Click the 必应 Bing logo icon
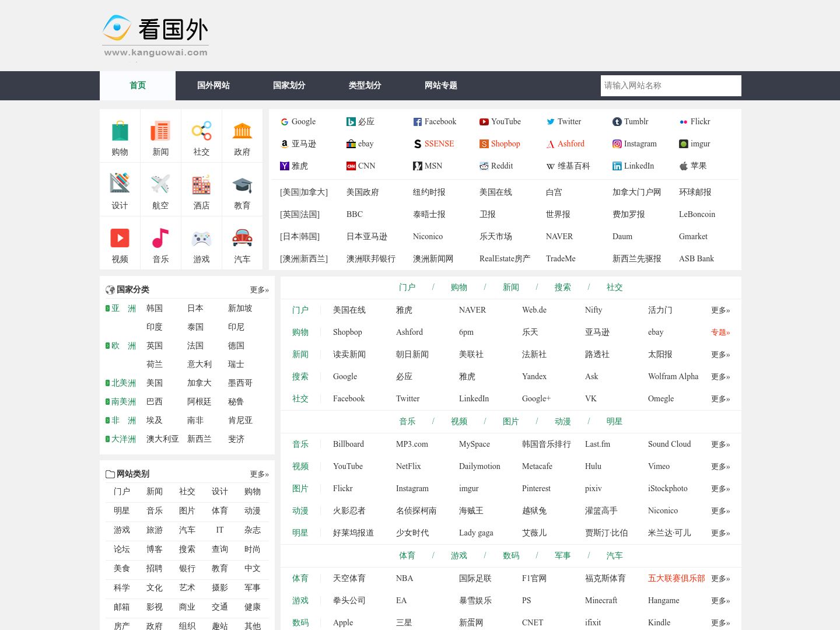This screenshot has width=840, height=630. 351,122
